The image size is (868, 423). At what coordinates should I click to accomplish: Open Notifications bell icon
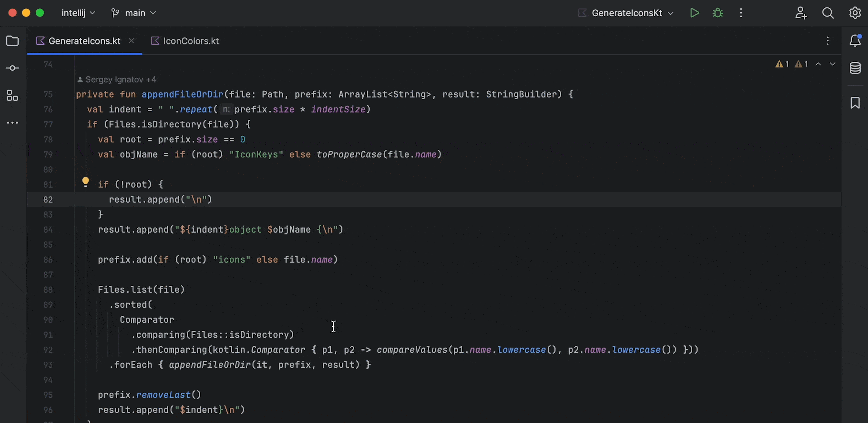[x=855, y=41]
